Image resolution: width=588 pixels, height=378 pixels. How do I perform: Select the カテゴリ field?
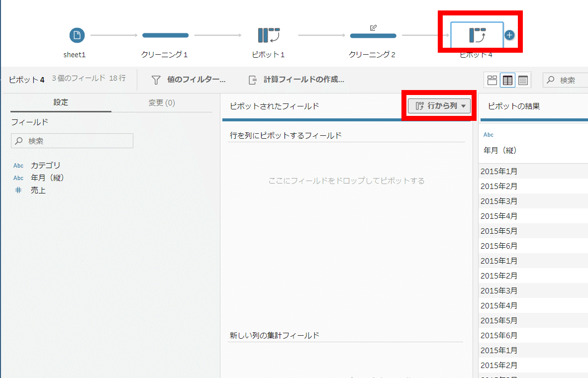click(x=45, y=165)
